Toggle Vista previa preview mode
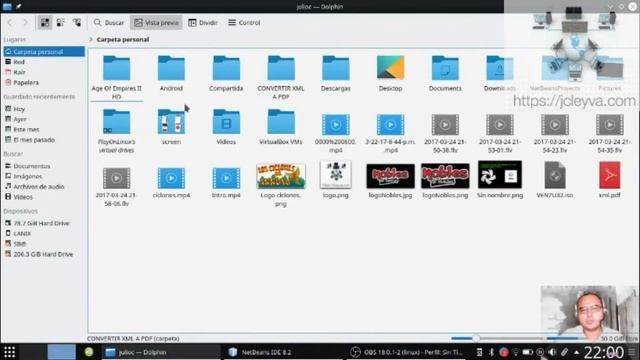Viewport: 640px width, 360px height. pyautogui.click(x=156, y=23)
